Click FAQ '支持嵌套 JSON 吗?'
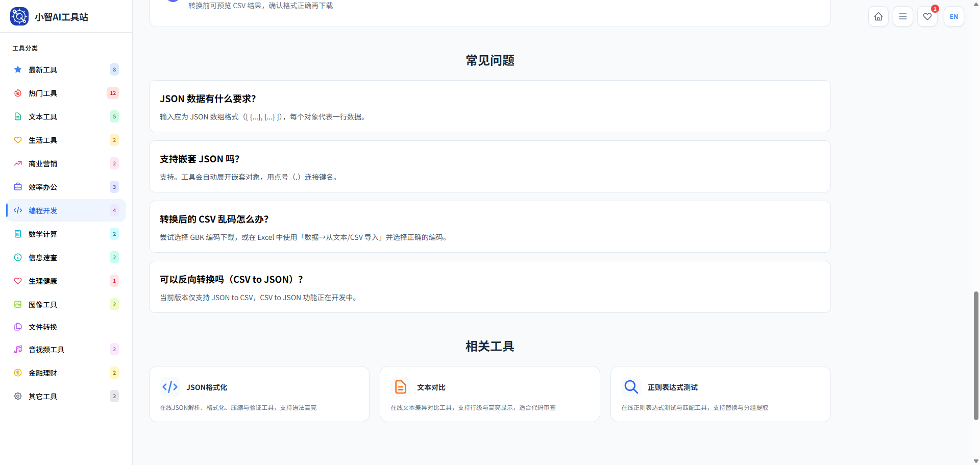Screen dimensions: 980x465 pyautogui.click(x=200, y=159)
